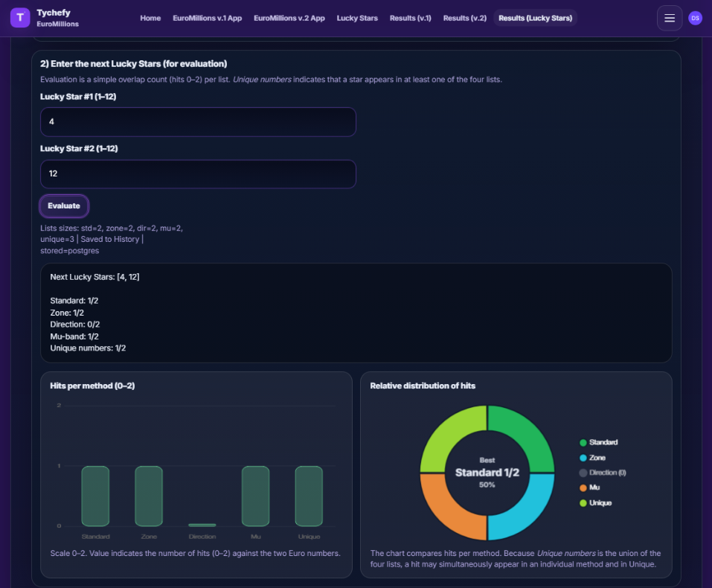Toggle Direction (0) in donut legend
712x588 pixels.
click(607, 473)
